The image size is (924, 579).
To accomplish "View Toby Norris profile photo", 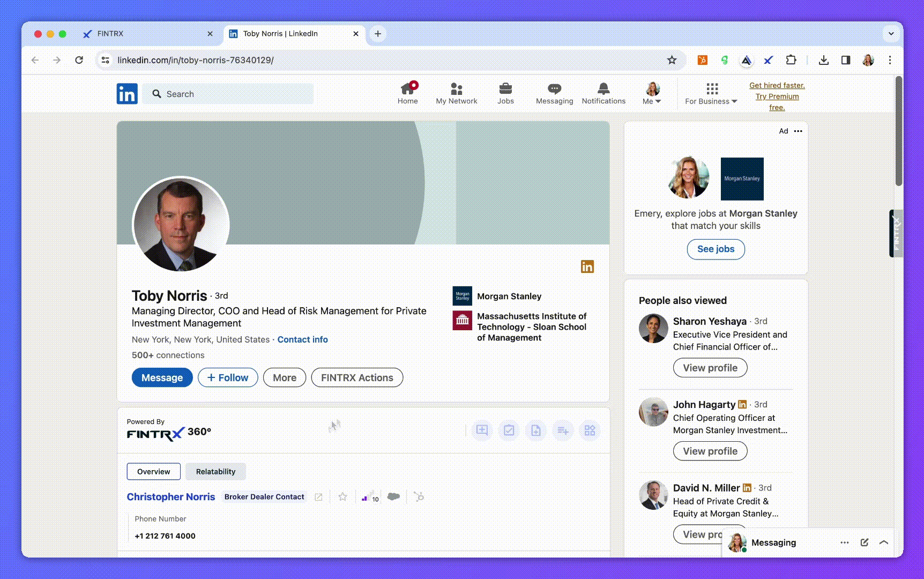I will [181, 225].
